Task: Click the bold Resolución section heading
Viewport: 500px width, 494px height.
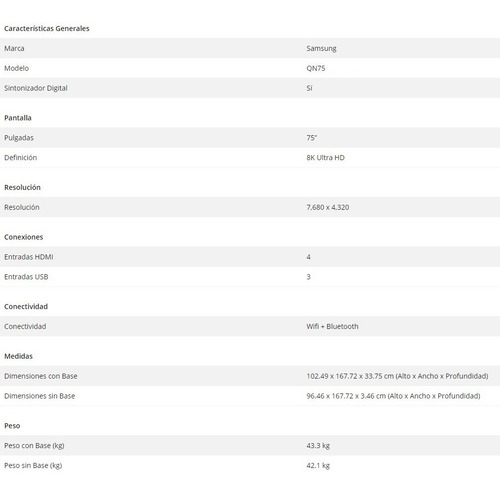Action: (x=22, y=187)
